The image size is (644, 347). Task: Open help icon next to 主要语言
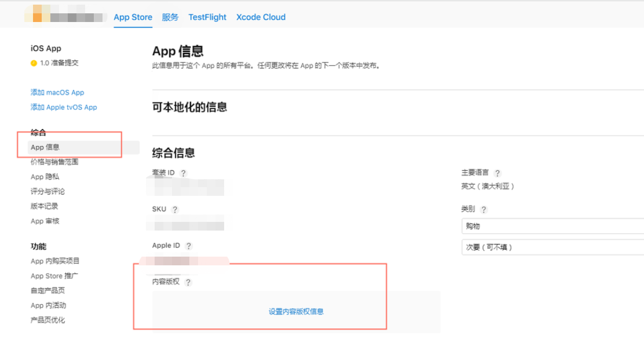click(497, 173)
